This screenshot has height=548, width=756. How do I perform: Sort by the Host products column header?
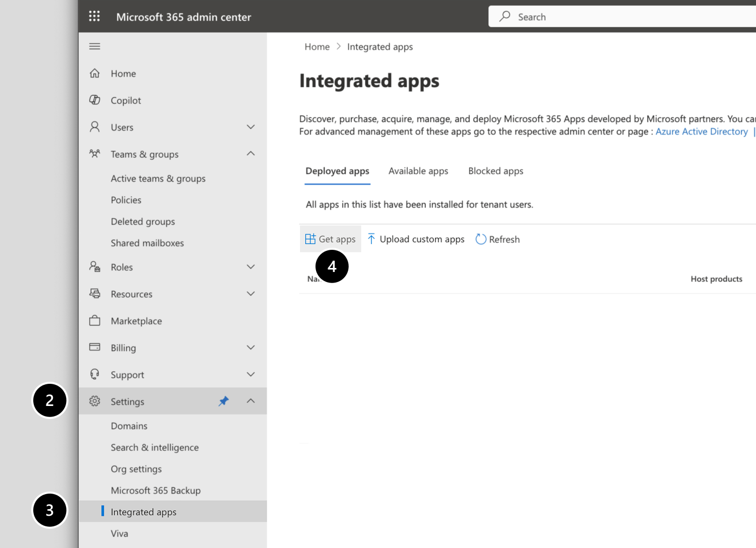click(716, 279)
